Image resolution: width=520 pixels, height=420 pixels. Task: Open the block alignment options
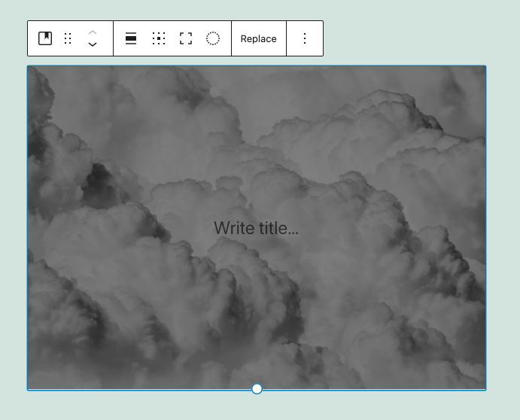pyautogui.click(x=131, y=38)
